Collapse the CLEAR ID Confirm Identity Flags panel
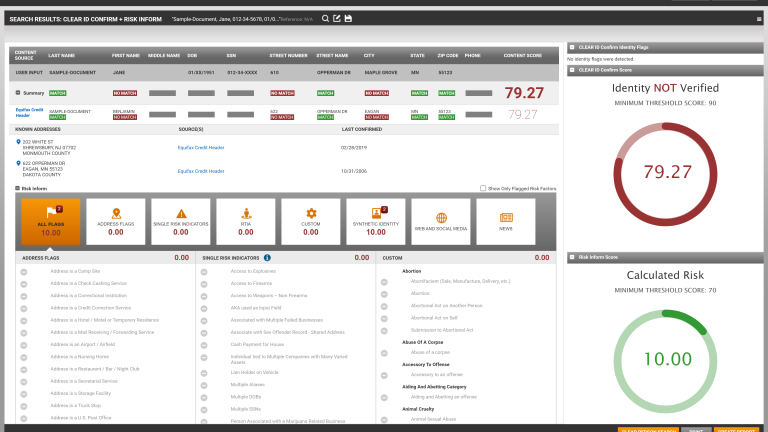The height and width of the screenshot is (432, 768). [573, 46]
